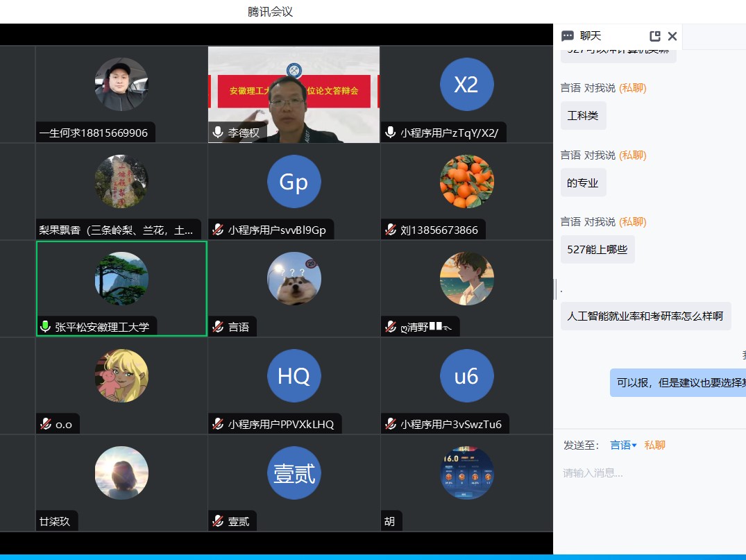Click the microphone icon next to 李德权
This screenshot has width=746, height=560.
(x=218, y=133)
